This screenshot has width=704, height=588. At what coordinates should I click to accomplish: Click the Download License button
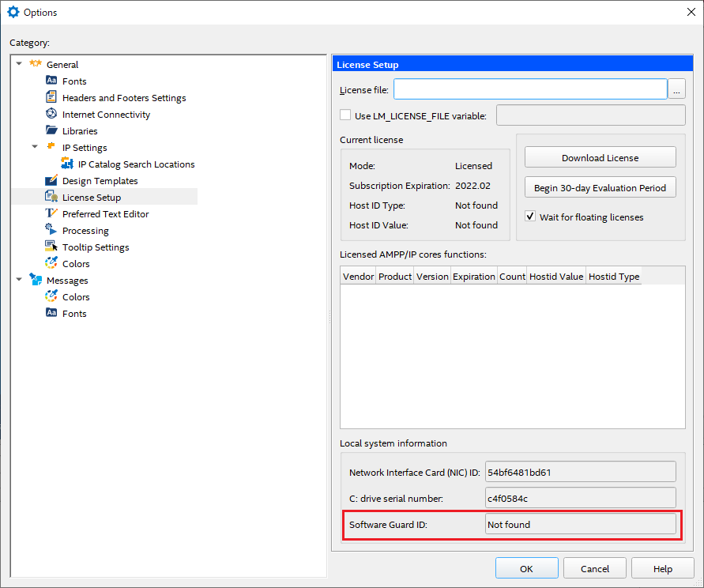click(x=600, y=156)
